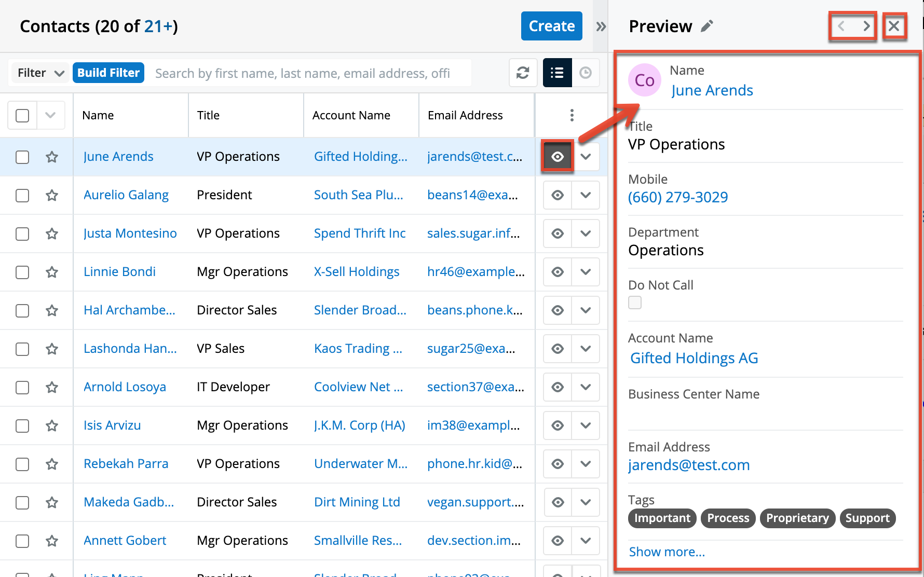Switch to list view icon
This screenshot has height=577, width=924.
pyautogui.click(x=557, y=73)
